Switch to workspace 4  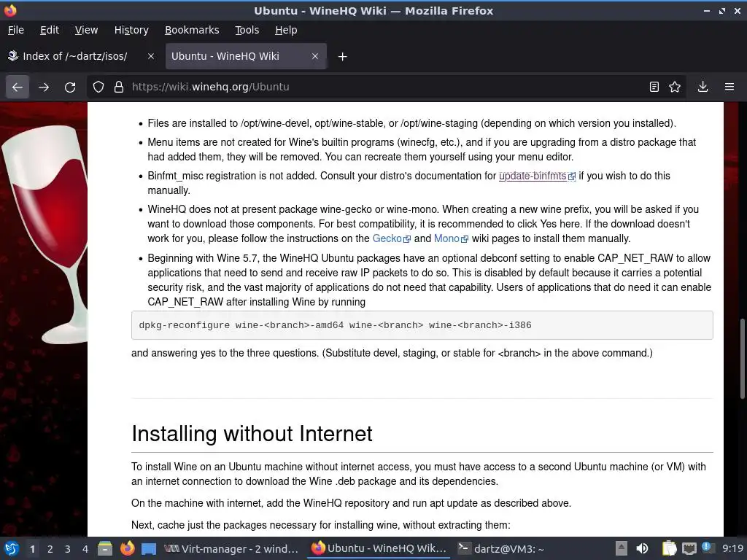click(85, 549)
